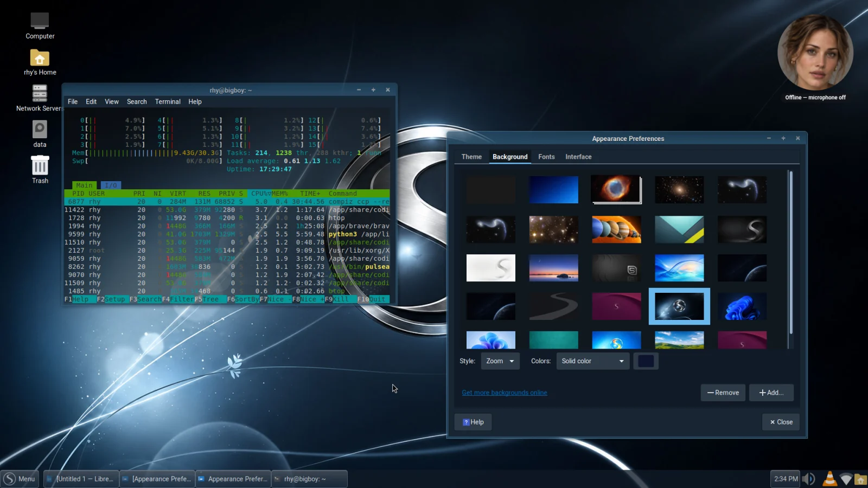Select the solid blue gradient wallpaper thumbnail

click(x=554, y=190)
